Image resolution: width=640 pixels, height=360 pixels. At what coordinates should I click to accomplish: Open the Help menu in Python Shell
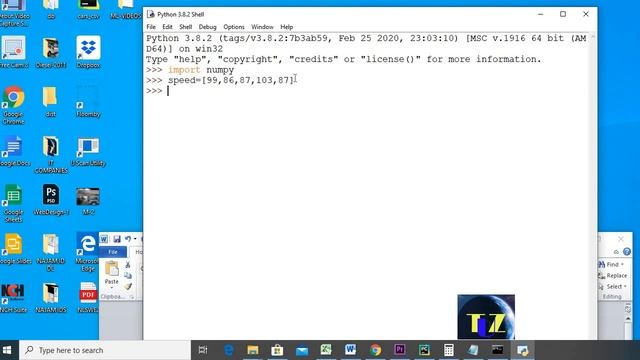point(287,27)
